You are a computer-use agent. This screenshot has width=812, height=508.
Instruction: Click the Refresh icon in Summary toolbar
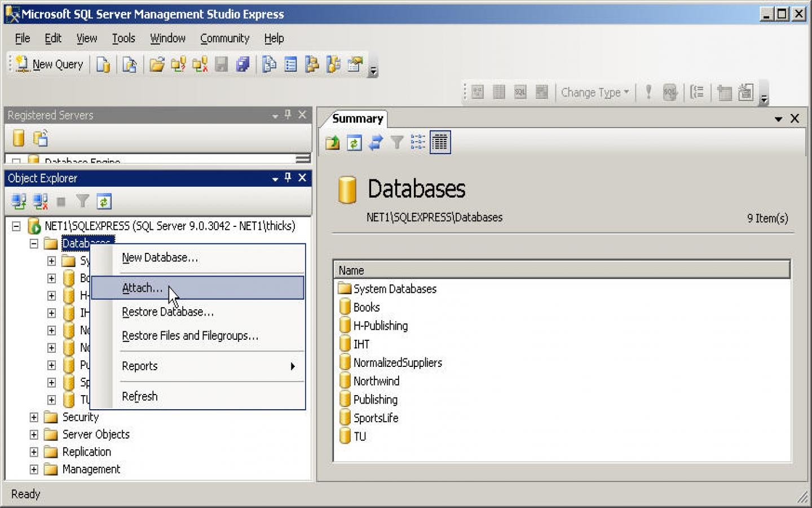(354, 142)
